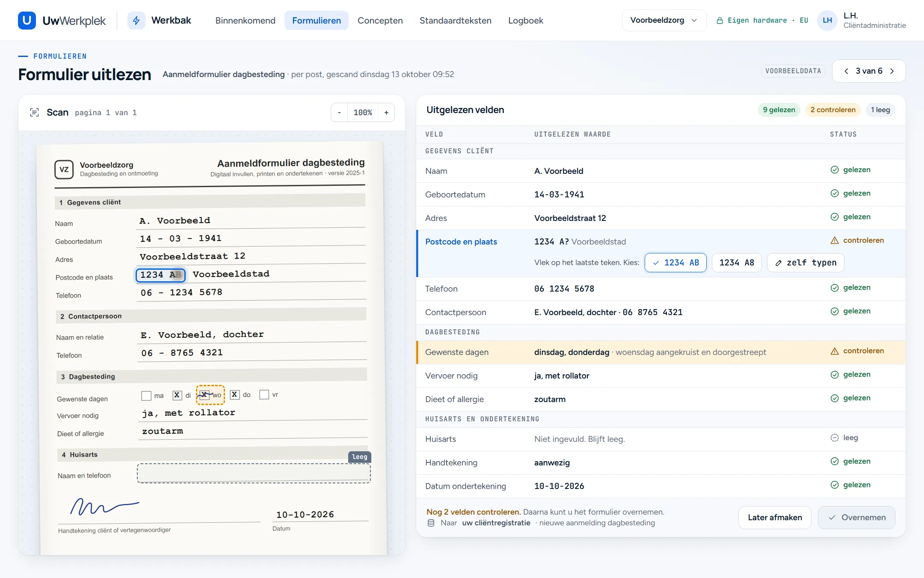
Task: Click the LH user avatar
Action: [827, 21]
